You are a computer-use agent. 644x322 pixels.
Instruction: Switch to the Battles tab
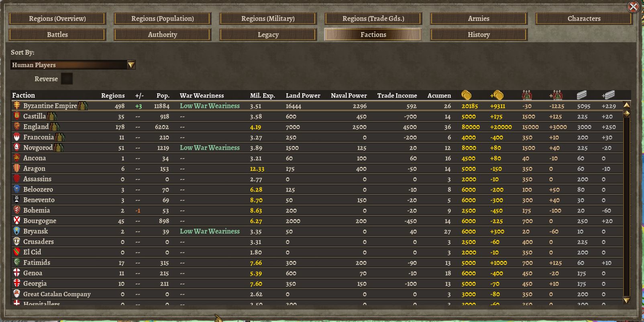[x=57, y=35]
